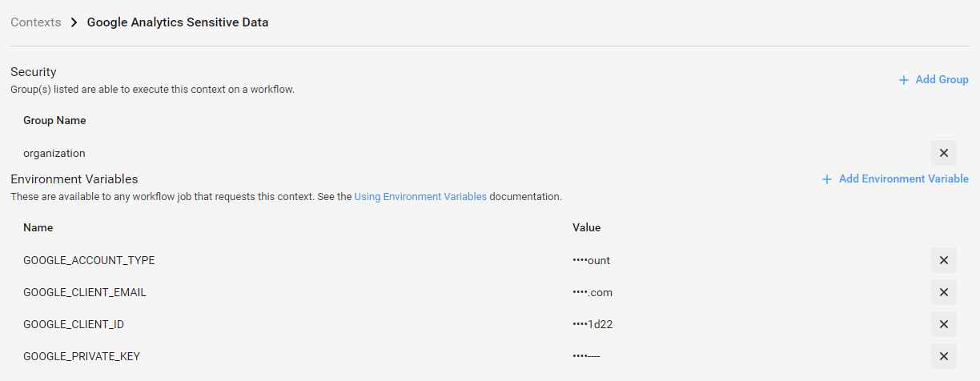Click the Group Name column header
The image size is (980, 381).
click(54, 120)
